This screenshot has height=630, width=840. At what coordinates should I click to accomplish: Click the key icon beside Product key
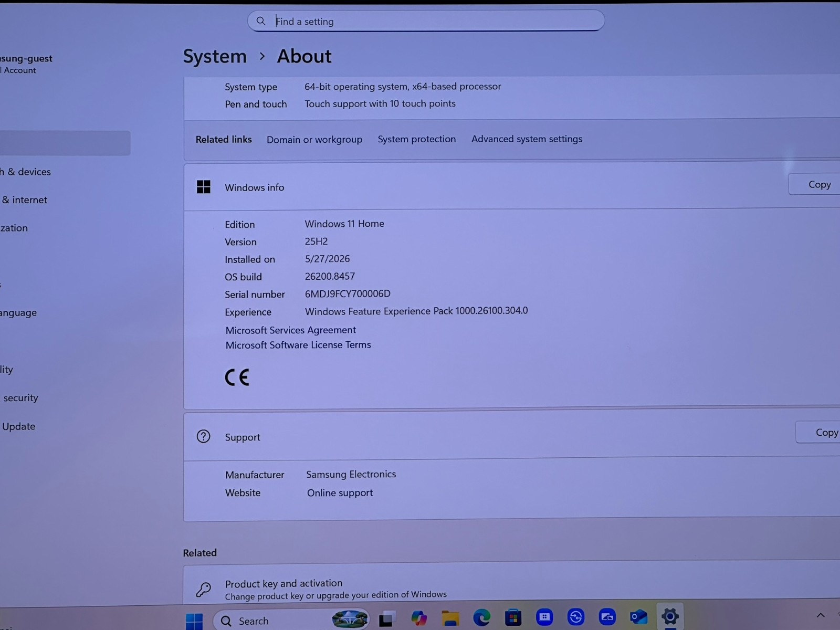(x=204, y=590)
